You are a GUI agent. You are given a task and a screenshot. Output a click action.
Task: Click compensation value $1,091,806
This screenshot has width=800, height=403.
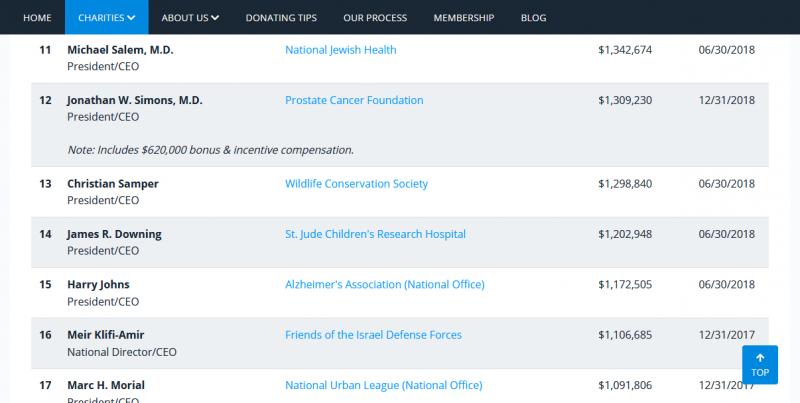click(x=625, y=385)
